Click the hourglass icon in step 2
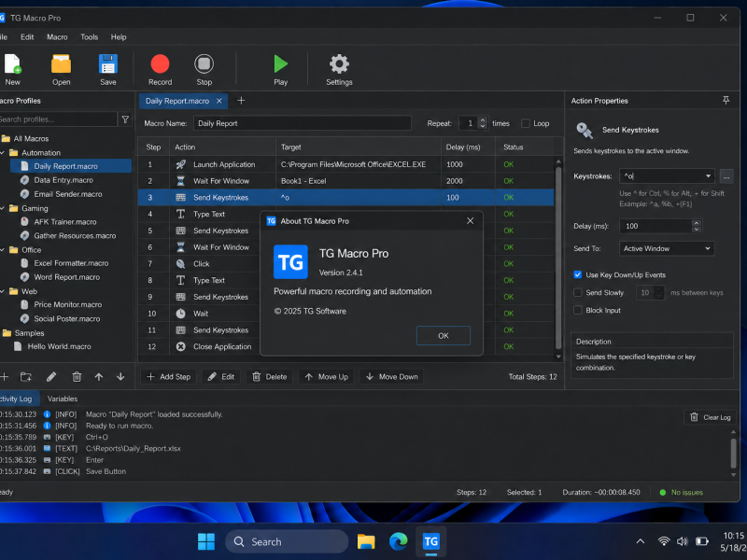The height and width of the screenshot is (560, 747). (180, 181)
